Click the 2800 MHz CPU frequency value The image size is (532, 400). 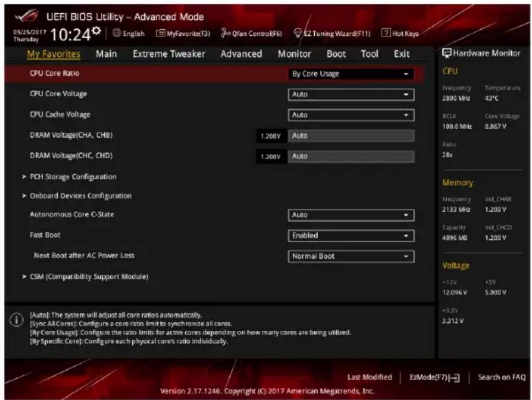[x=456, y=99]
